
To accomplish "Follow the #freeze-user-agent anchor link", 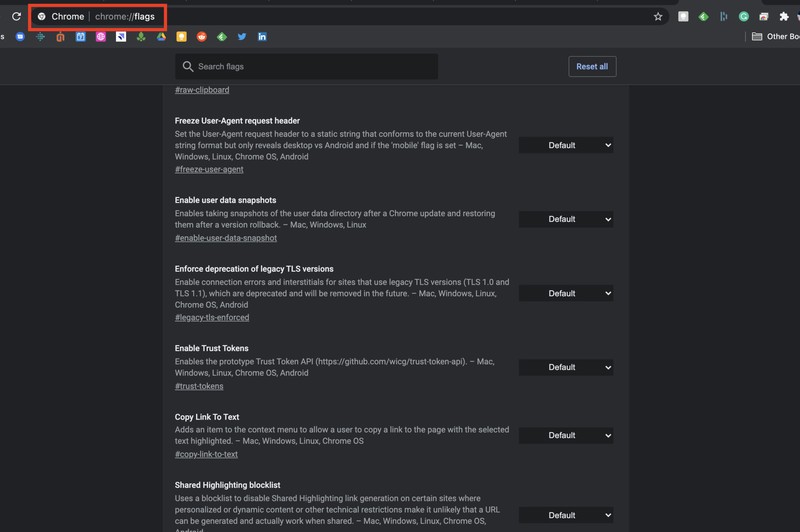I will click(x=209, y=169).
